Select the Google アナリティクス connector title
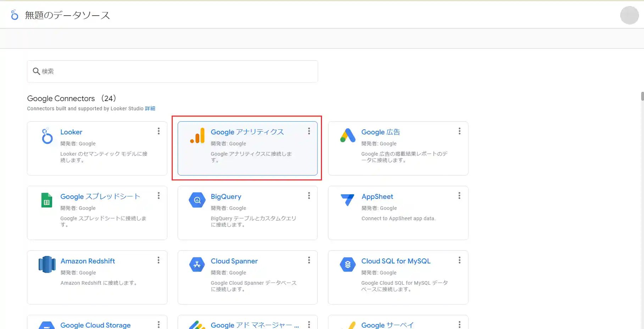The height and width of the screenshot is (329, 644). pyautogui.click(x=247, y=132)
